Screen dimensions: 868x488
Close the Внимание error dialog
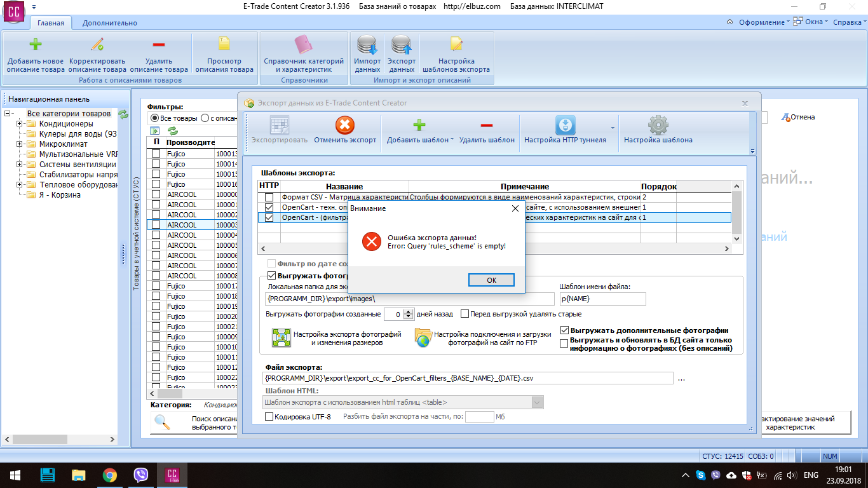[515, 208]
